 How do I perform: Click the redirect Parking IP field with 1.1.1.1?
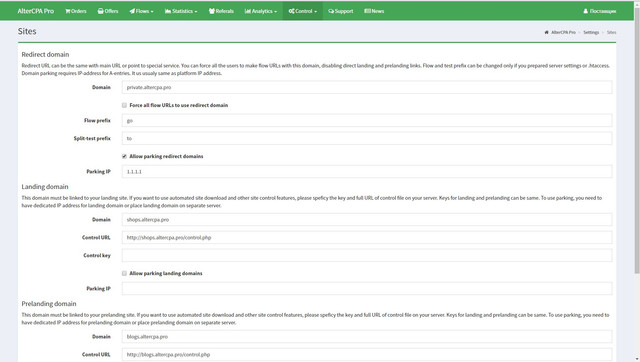click(367, 171)
